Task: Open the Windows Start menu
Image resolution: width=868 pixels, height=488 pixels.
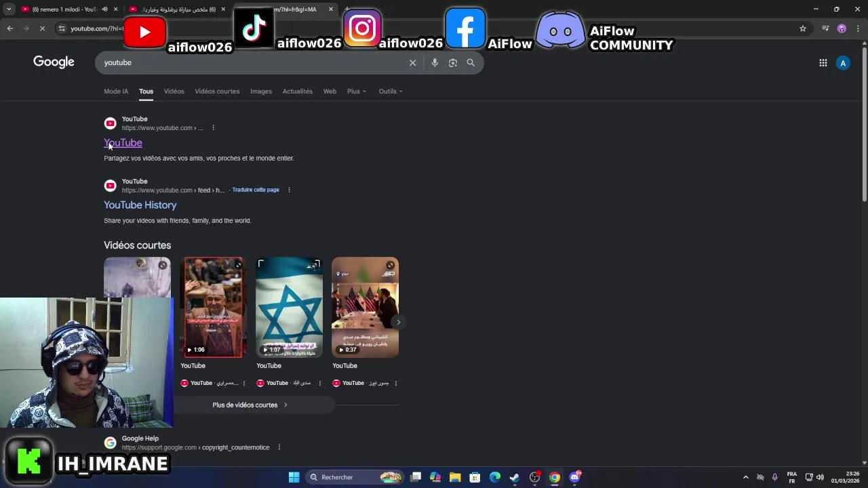Action: 294,477
